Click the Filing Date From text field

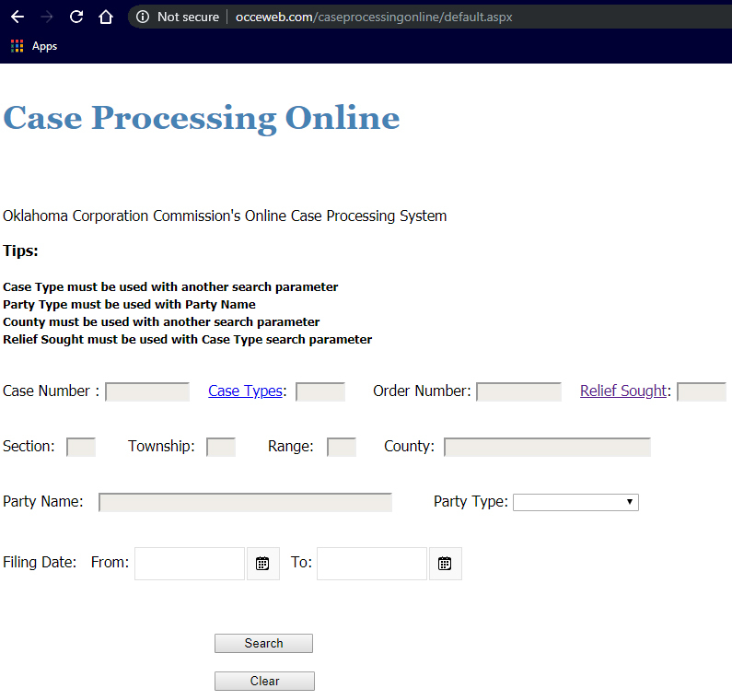(190, 564)
